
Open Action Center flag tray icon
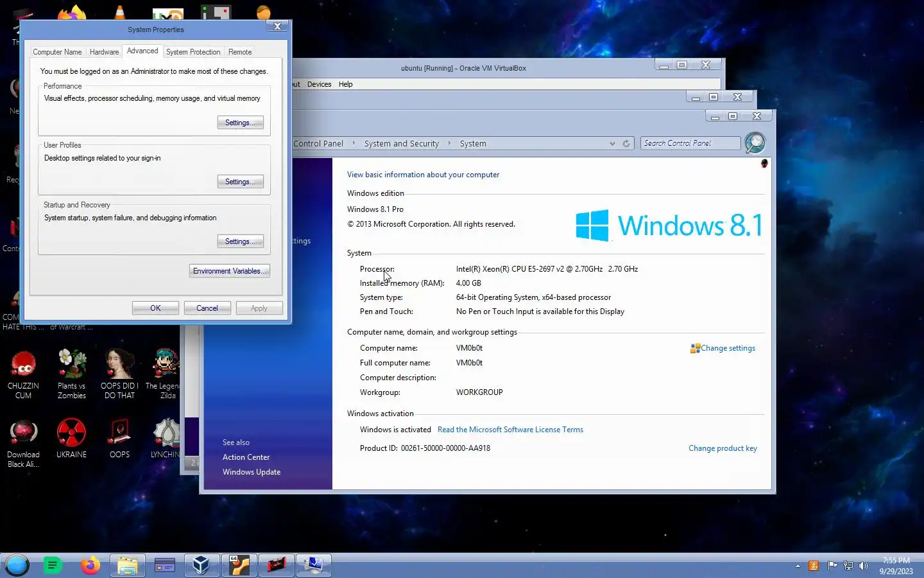click(x=832, y=566)
